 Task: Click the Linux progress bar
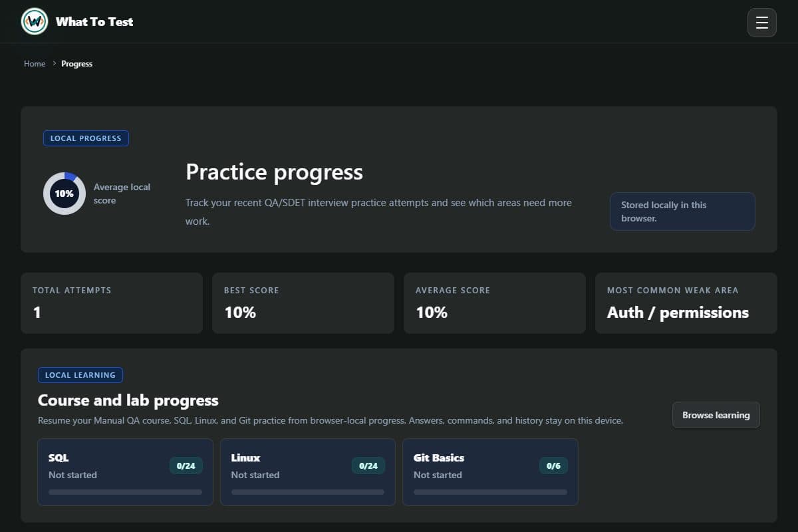tap(308, 492)
